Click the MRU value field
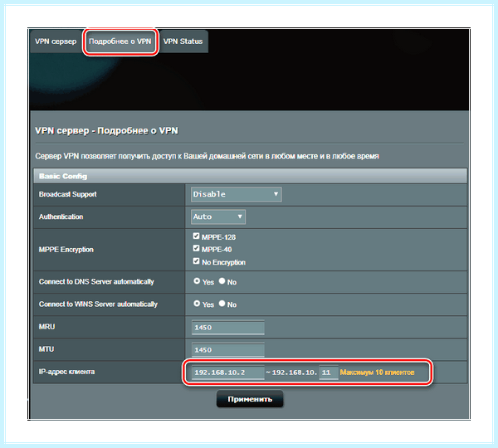Screen dimensions: 498x448 pyautogui.click(x=228, y=328)
